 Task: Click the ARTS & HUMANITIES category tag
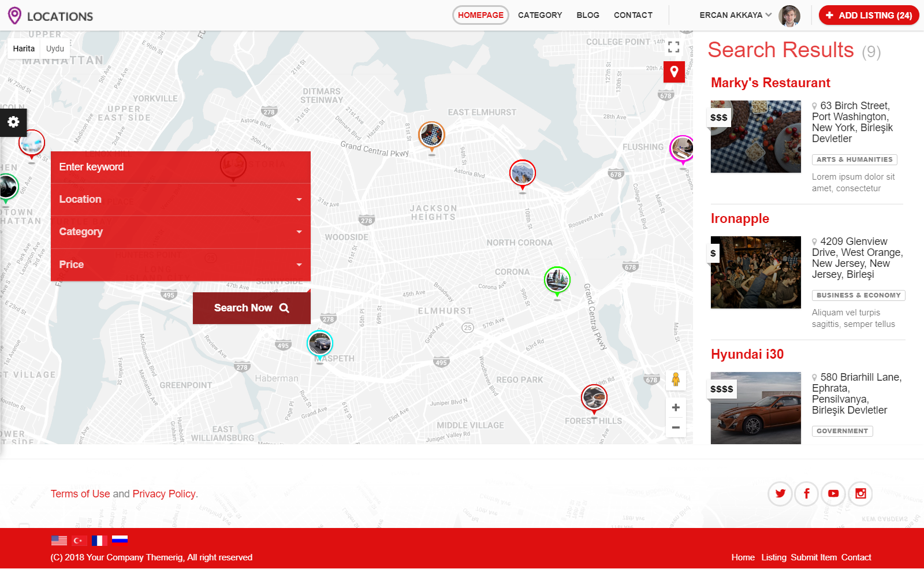coord(854,159)
